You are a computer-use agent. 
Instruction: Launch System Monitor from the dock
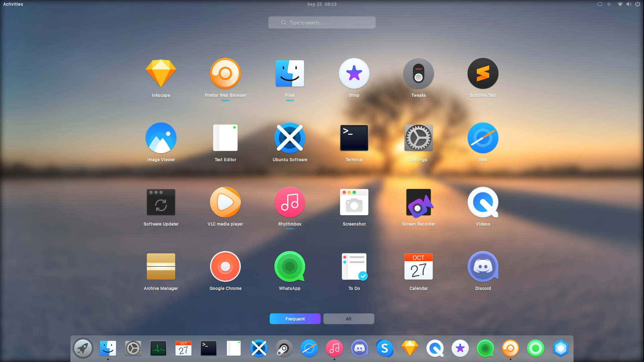(x=158, y=349)
